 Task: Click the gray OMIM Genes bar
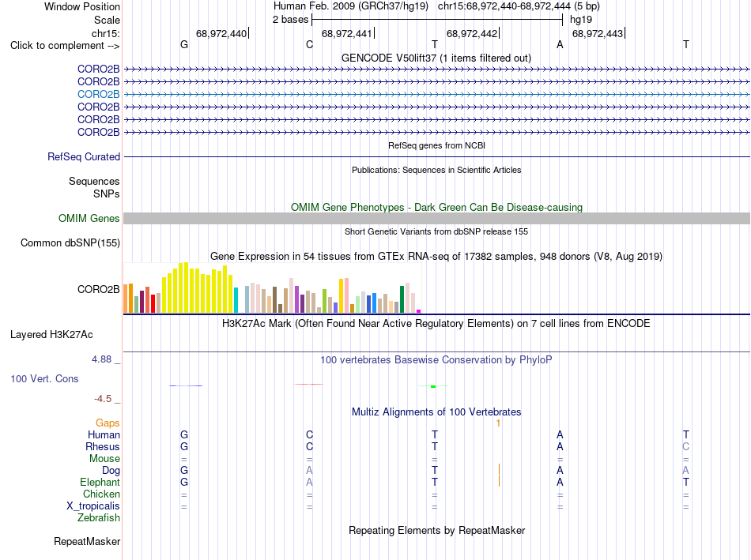coord(436,218)
